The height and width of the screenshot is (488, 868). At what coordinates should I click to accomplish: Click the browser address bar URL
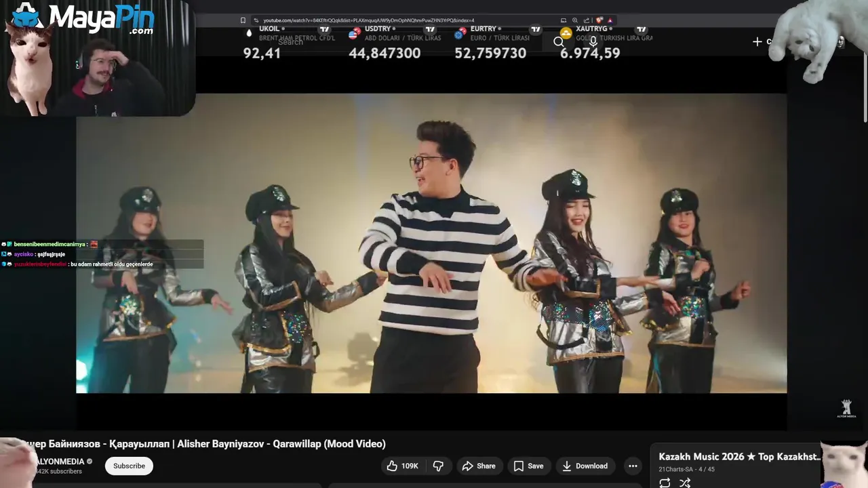[369, 20]
